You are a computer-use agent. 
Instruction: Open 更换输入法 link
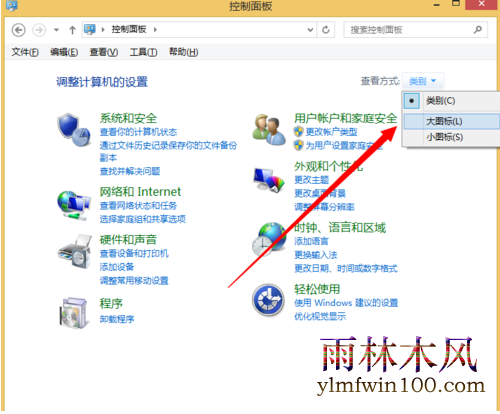coord(316,255)
